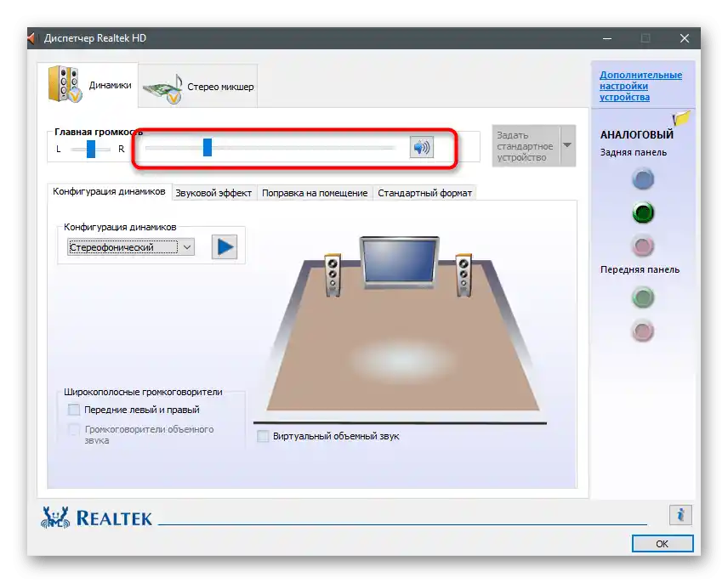Image resolution: width=728 pixels, height=583 pixels.
Task: Click the green rear panel jack
Action: tap(643, 212)
